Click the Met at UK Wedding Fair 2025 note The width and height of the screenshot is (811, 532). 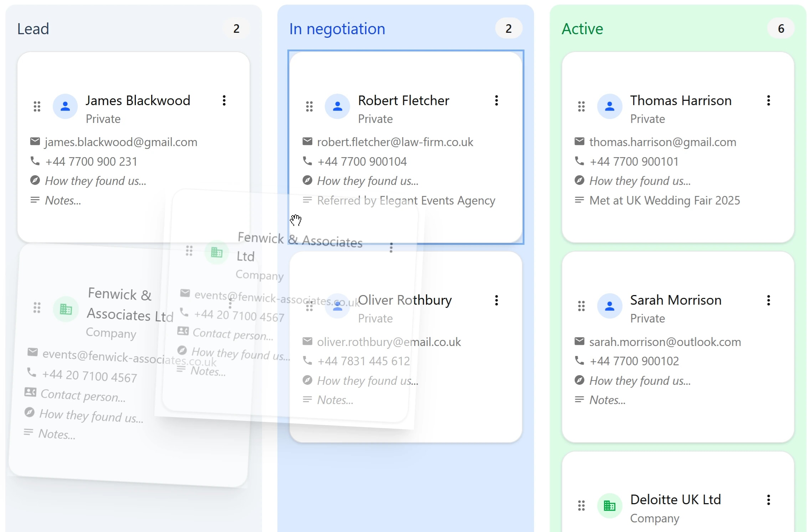pyautogui.click(x=665, y=200)
